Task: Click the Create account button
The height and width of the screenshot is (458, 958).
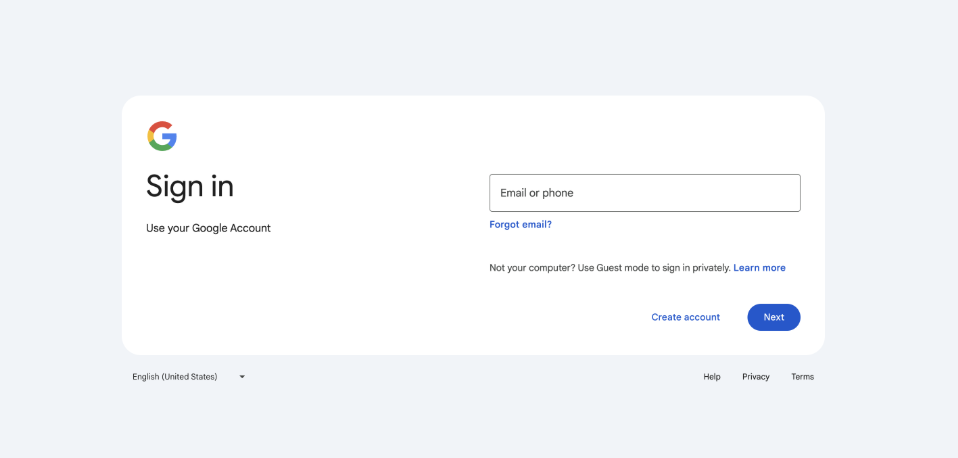Action: [x=685, y=317]
